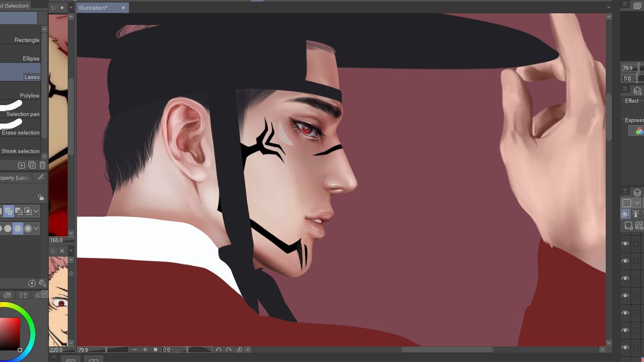Enable add-to-selection mode

point(8,211)
